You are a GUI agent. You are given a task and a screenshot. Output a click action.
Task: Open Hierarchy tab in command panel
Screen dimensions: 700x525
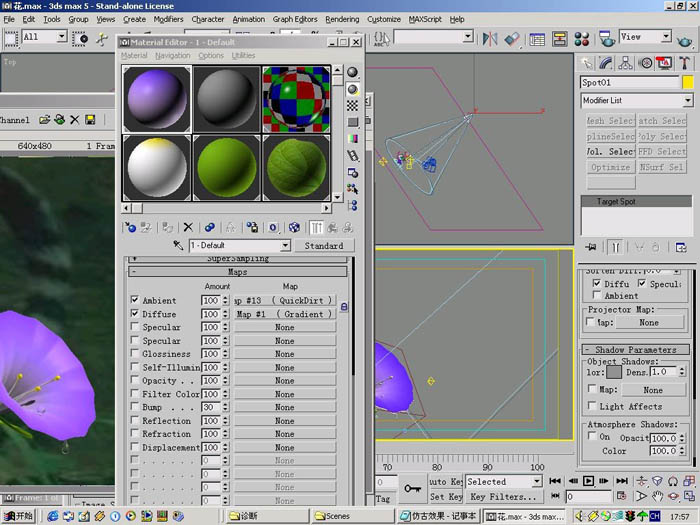point(625,63)
